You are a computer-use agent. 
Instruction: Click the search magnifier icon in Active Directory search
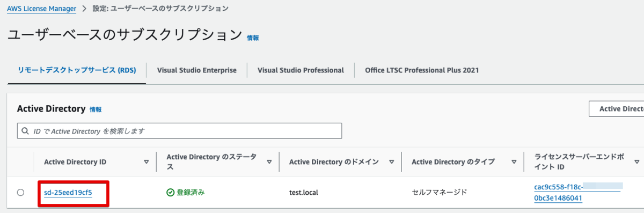click(x=25, y=130)
